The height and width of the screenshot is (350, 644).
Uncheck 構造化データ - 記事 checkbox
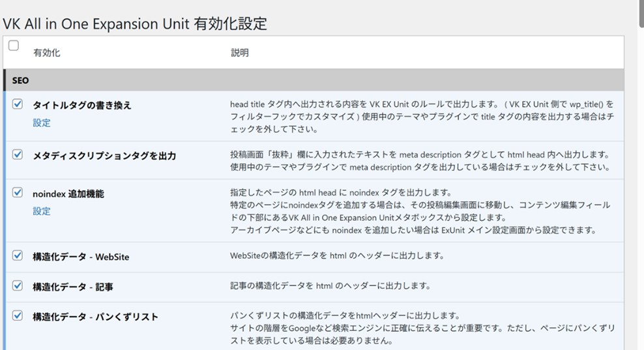click(x=17, y=285)
